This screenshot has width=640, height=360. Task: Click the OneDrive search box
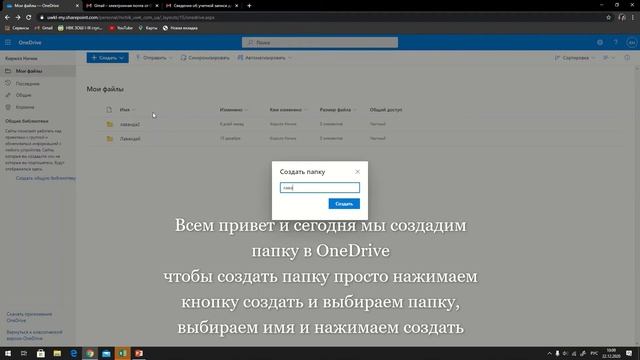click(x=320, y=42)
